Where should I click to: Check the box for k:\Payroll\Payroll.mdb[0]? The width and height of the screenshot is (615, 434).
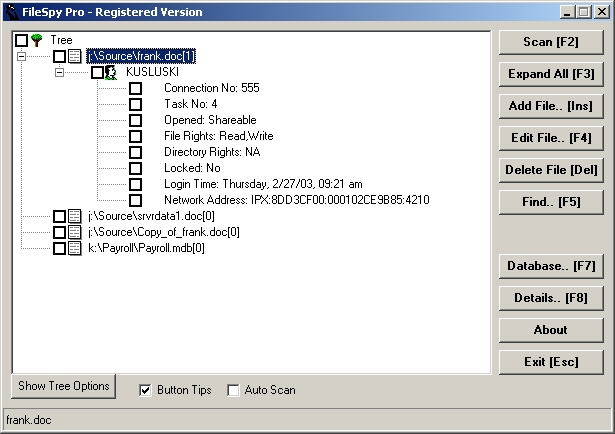click(x=59, y=248)
